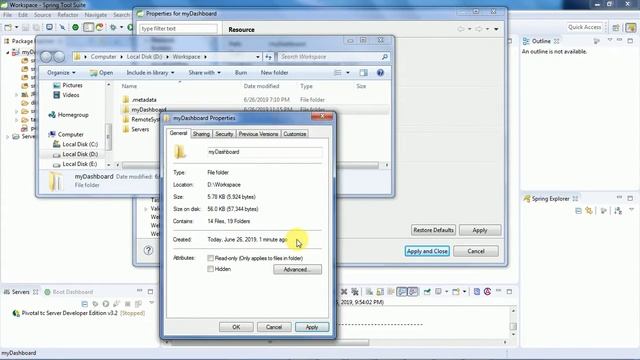Image resolution: width=640 pixels, height=360 pixels.
Task: Apply changes in myDashboard Properties dialog
Action: click(311, 327)
